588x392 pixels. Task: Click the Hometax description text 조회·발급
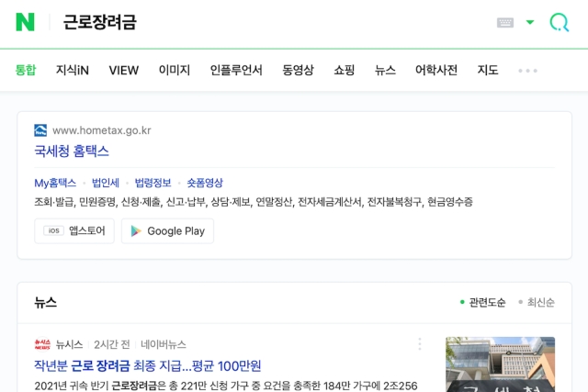point(254,202)
